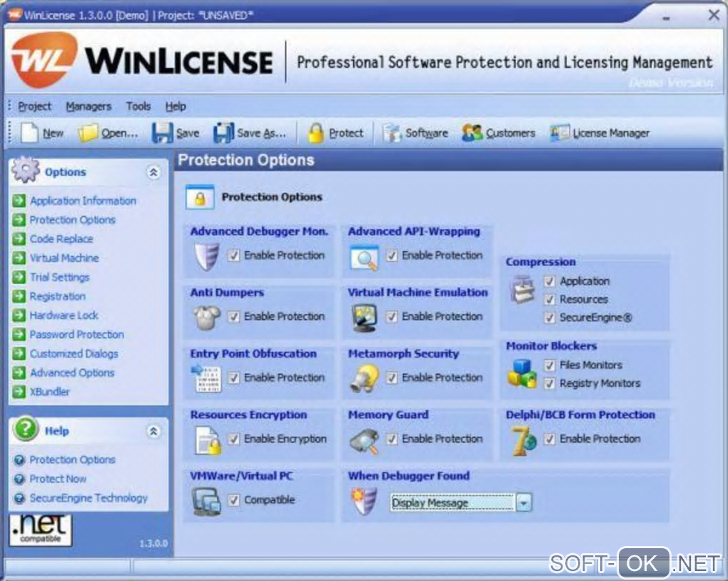Save the project with the Save floppy icon
The width and height of the screenshot is (728, 581).
pyautogui.click(x=163, y=133)
